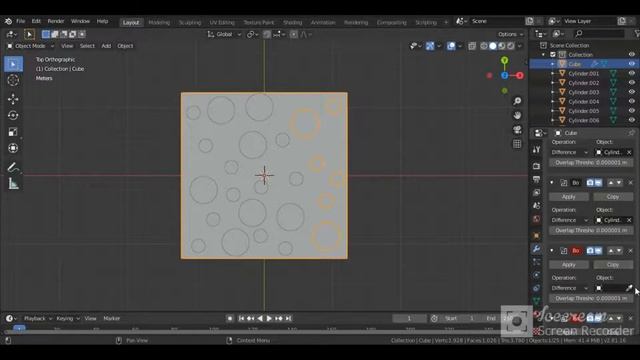Open the Active Tool settings tab
This screenshot has height=360, width=640.
point(536,150)
